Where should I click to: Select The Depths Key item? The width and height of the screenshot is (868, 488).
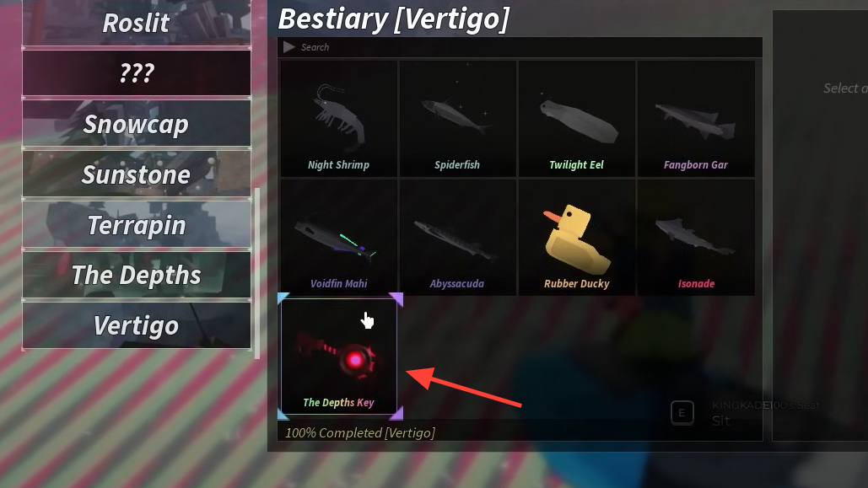[x=339, y=357]
